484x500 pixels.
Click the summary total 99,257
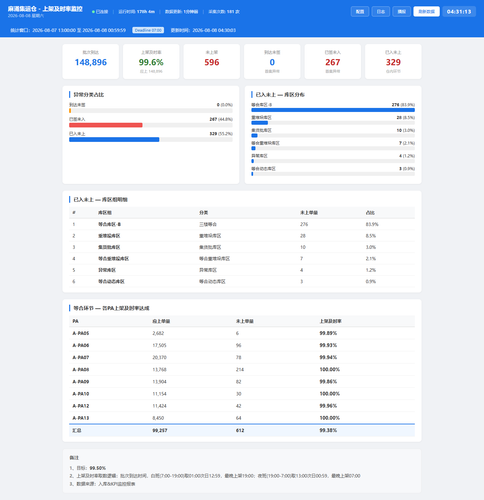point(160,431)
